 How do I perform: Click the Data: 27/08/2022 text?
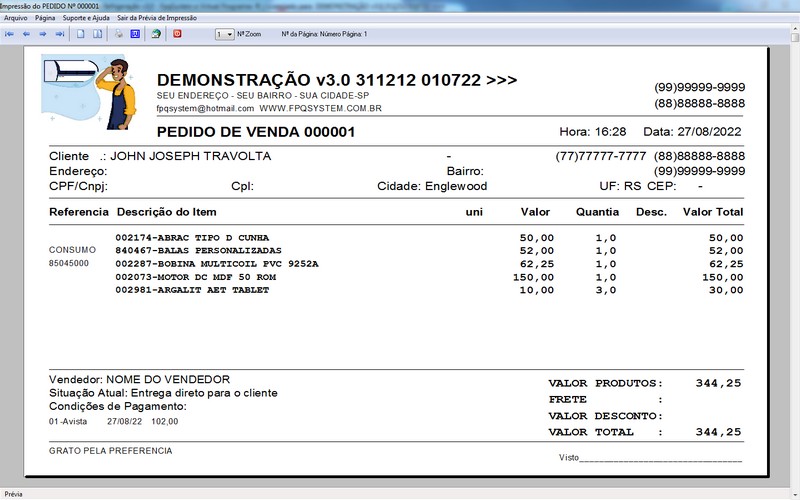[x=692, y=132]
